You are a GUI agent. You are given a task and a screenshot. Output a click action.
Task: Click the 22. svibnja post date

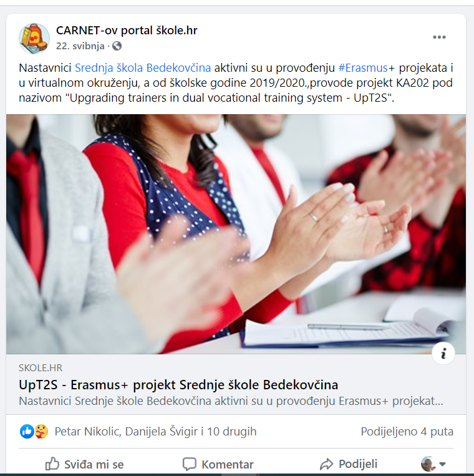pos(80,46)
